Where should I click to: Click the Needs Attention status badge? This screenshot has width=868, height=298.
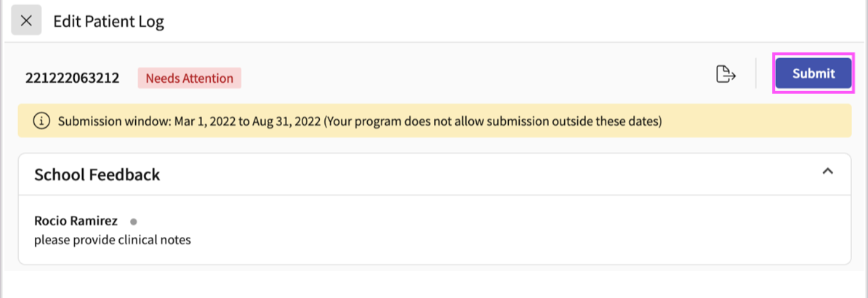coord(189,78)
